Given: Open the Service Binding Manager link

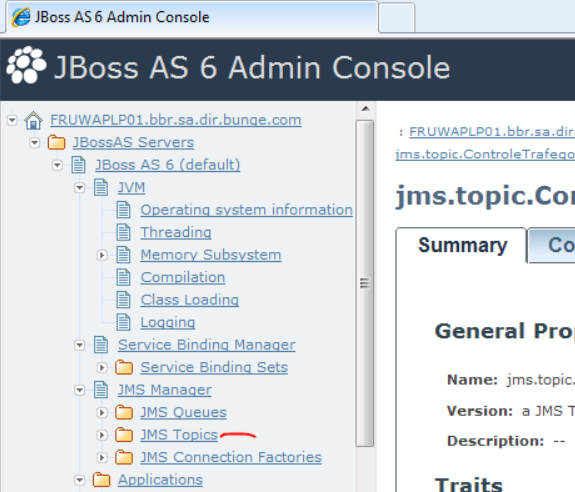Looking at the screenshot, I should [x=206, y=345].
